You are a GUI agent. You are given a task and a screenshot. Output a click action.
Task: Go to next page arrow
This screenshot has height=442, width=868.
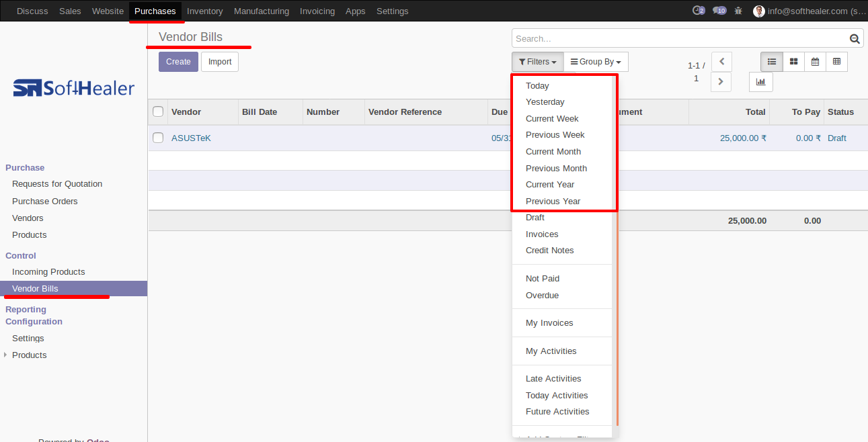click(x=721, y=82)
